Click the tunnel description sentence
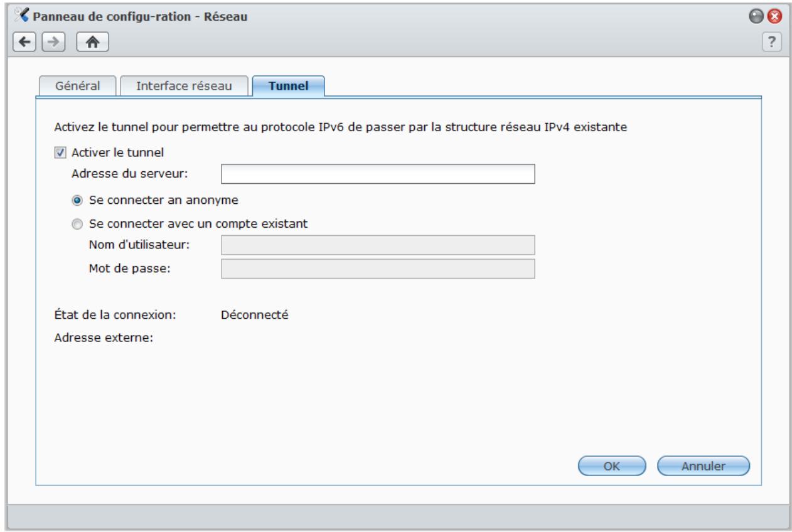 click(x=342, y=127)
